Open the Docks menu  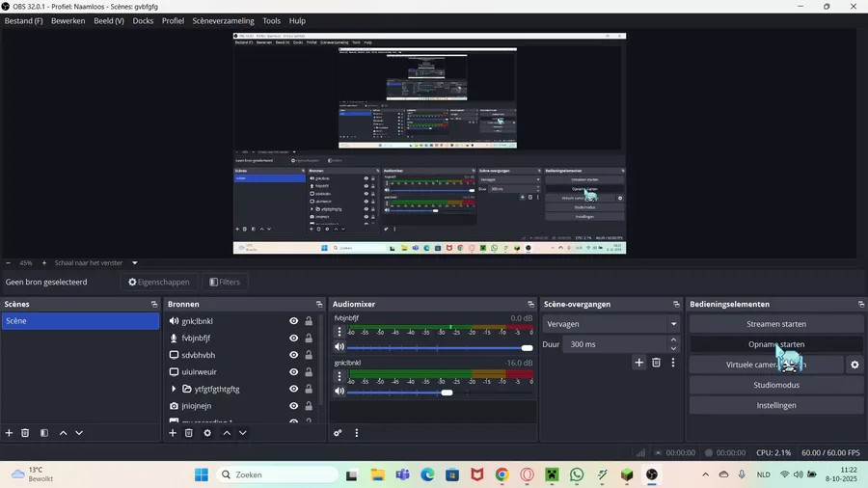click(x=143, y=20)
